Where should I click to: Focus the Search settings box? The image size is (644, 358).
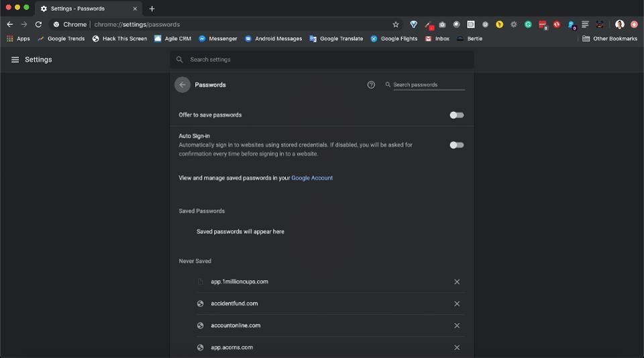pos(322,60)
